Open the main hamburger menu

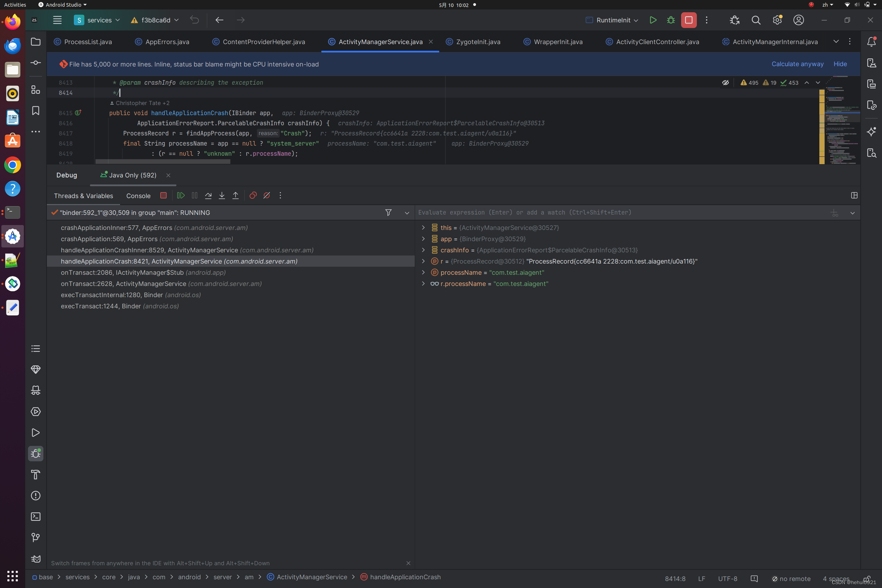pos(57,20)
